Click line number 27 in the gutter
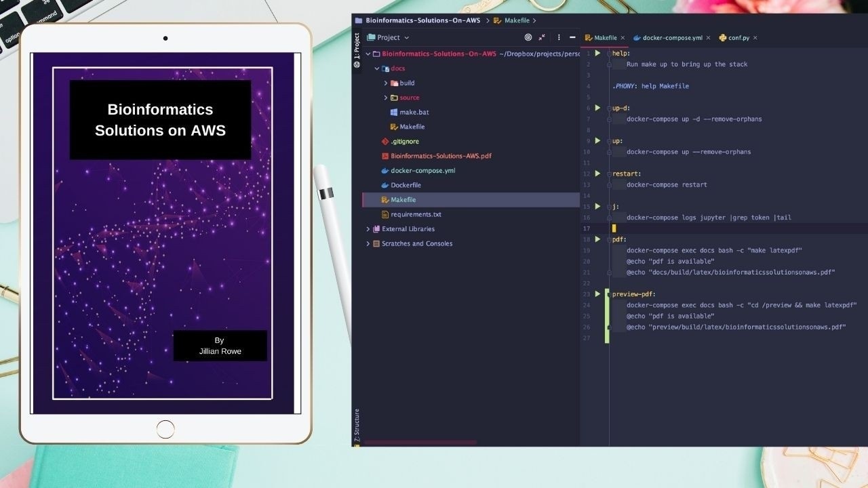 point(586,338)
